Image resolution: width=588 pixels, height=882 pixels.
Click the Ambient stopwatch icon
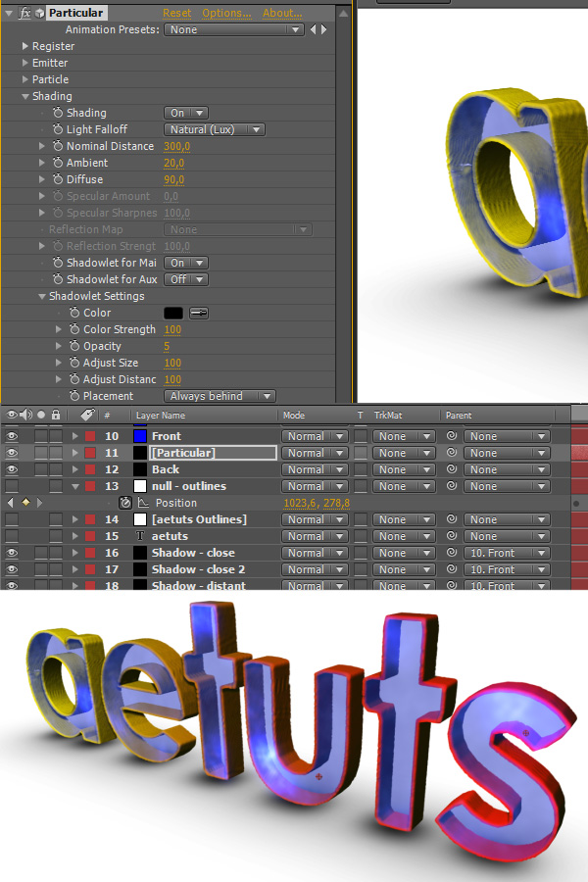pos(58,163)
